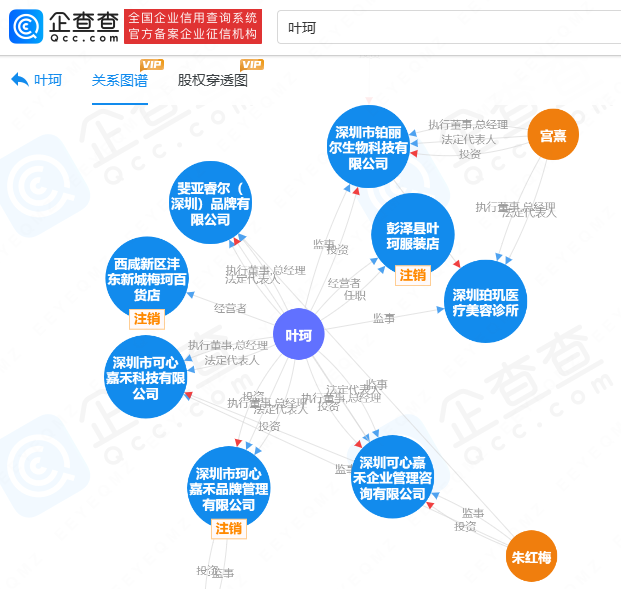The width and height of the screenshot is (621, 589).
Task: Click the VIP badge above 关系图谱
Action: [152, 65]
